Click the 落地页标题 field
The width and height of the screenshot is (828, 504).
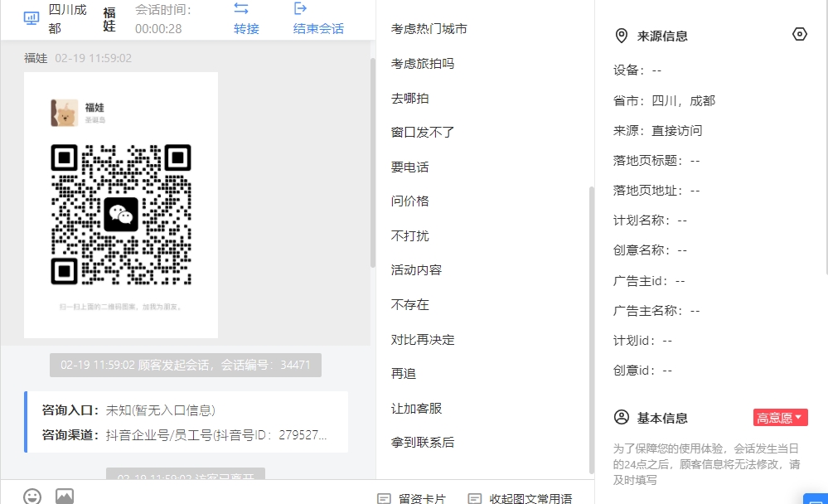pos(656,161)
